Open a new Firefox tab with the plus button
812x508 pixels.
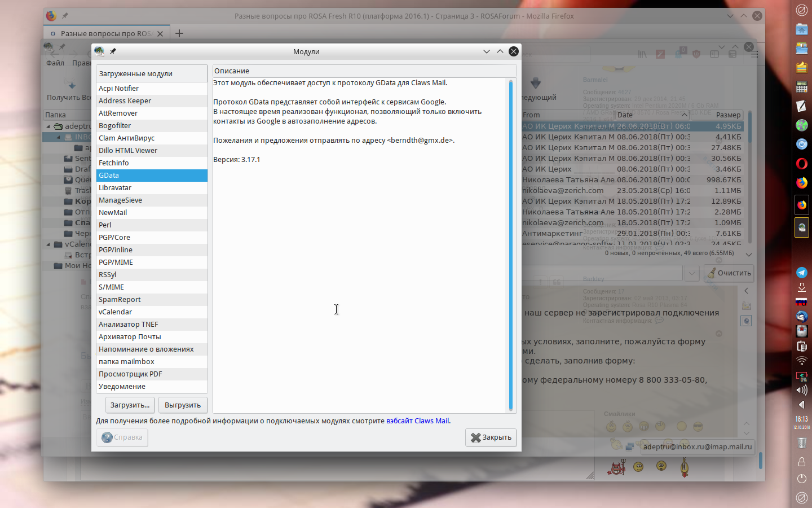[179, 33]
